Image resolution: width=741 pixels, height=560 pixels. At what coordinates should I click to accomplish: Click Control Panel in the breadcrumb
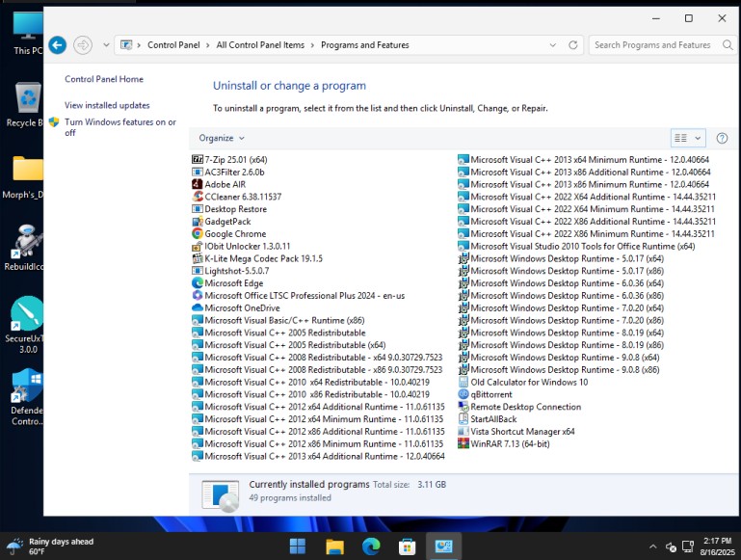click(173, 45)
